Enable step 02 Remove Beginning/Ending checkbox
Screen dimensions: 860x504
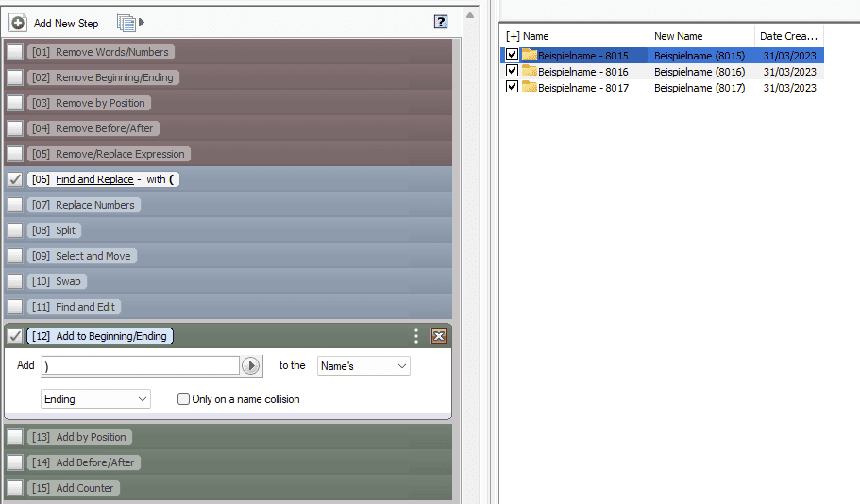[x=15, y=77]
